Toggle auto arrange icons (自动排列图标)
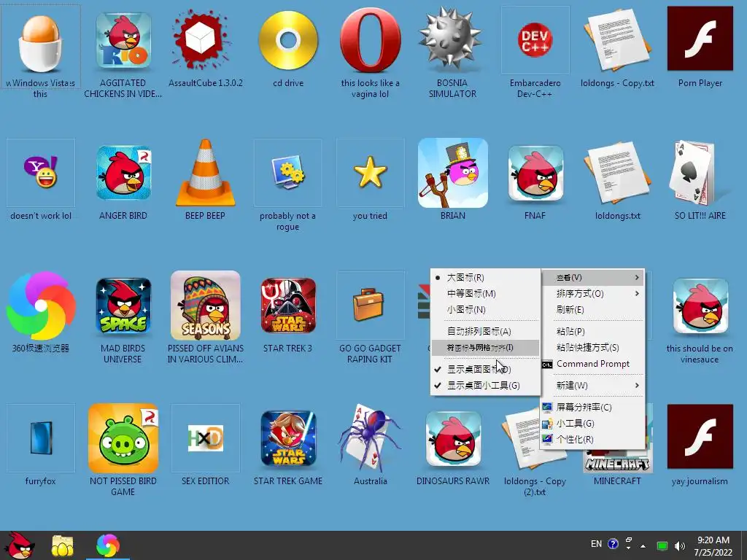 (x=485, y=332)
